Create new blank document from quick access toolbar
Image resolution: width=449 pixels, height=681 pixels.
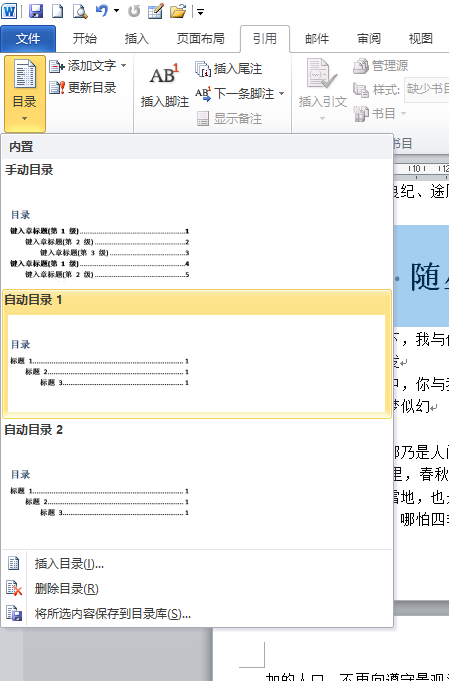[58, 11]
